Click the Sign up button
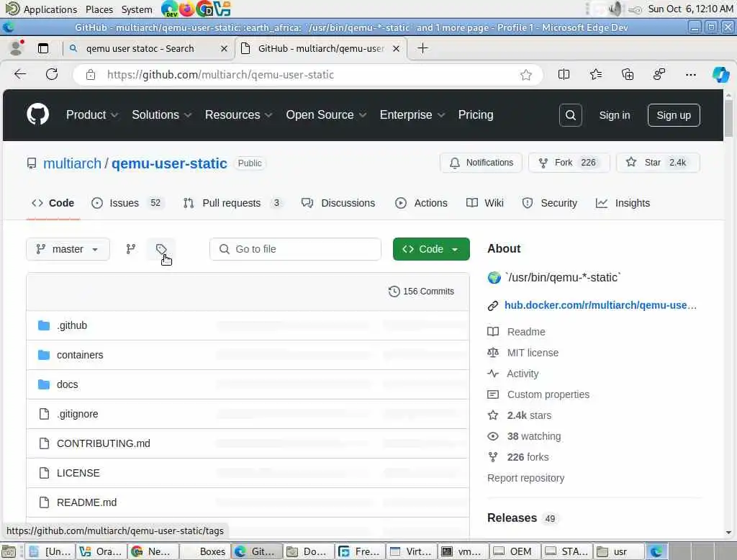 [x=674, y=115]
